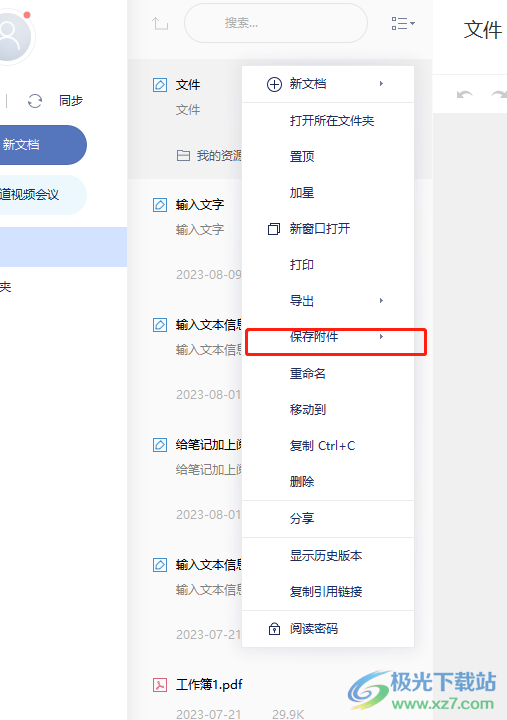The width and height of the screenshot is (507, 720).
Task: Click the note icon beside 输入文字
Action: (x=160, y=205)
